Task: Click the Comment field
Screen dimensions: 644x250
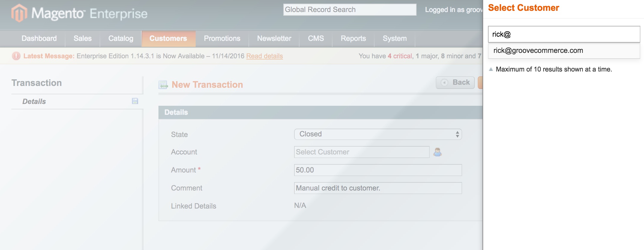Action: tap(378, 188)
